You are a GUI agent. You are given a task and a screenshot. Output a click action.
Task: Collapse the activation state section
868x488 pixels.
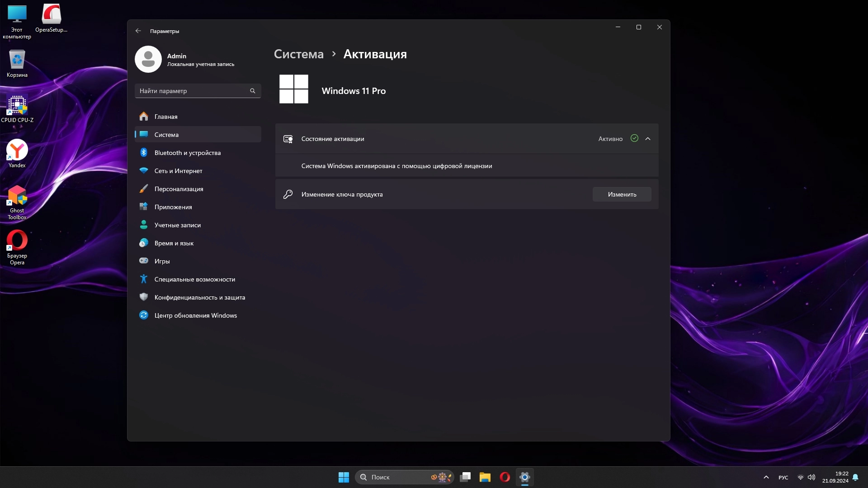pos(647,139)
